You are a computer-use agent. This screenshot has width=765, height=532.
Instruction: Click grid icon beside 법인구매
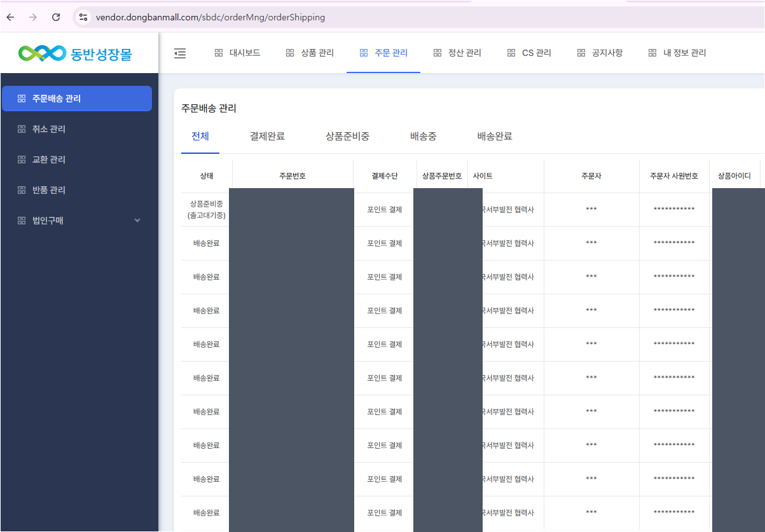pos(22,221)
